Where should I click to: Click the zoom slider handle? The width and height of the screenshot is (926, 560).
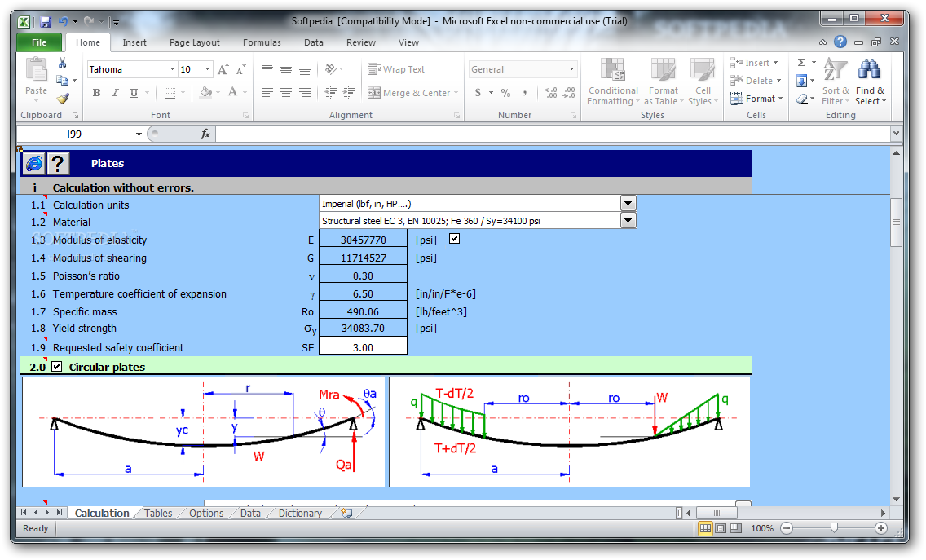(834, 528)
